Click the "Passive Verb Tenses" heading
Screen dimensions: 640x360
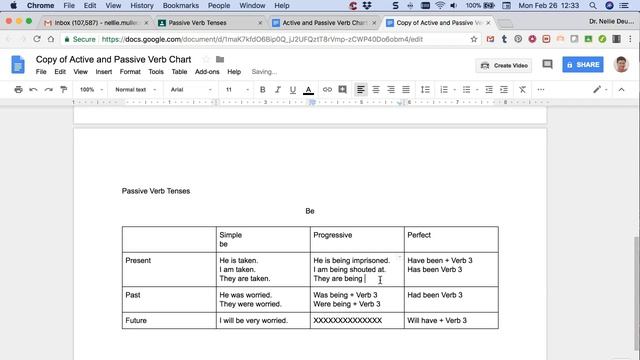coord(156,191)
